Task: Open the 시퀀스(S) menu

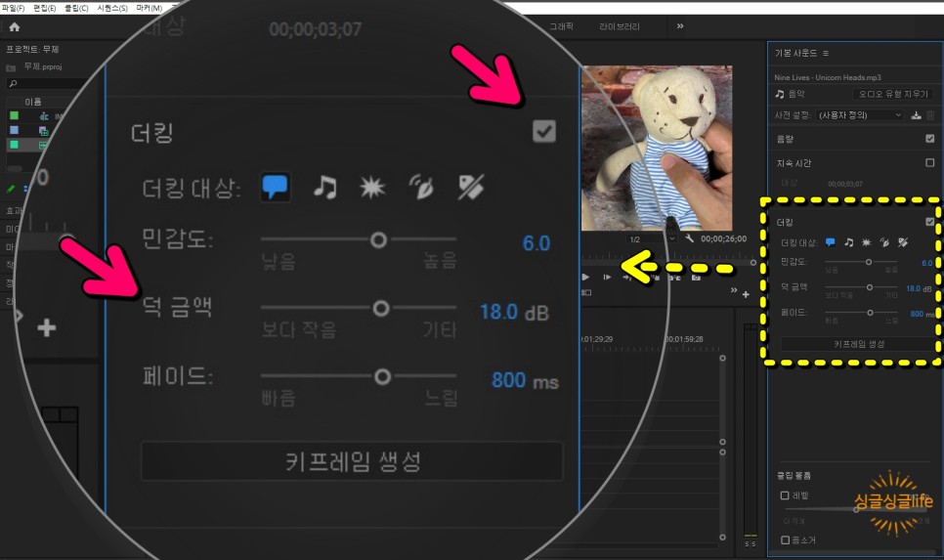Action: [x=112, y=8]
